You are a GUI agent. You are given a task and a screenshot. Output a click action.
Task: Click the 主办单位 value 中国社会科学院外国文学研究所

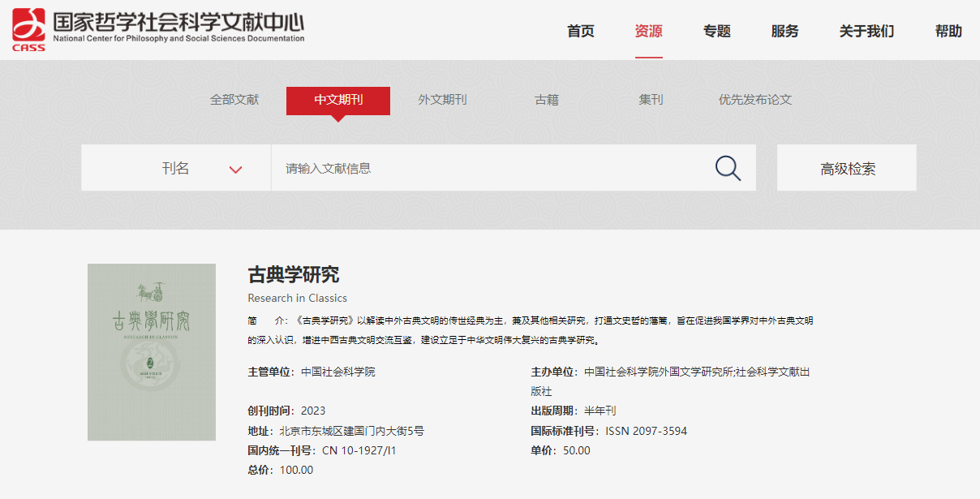point(659,372)
